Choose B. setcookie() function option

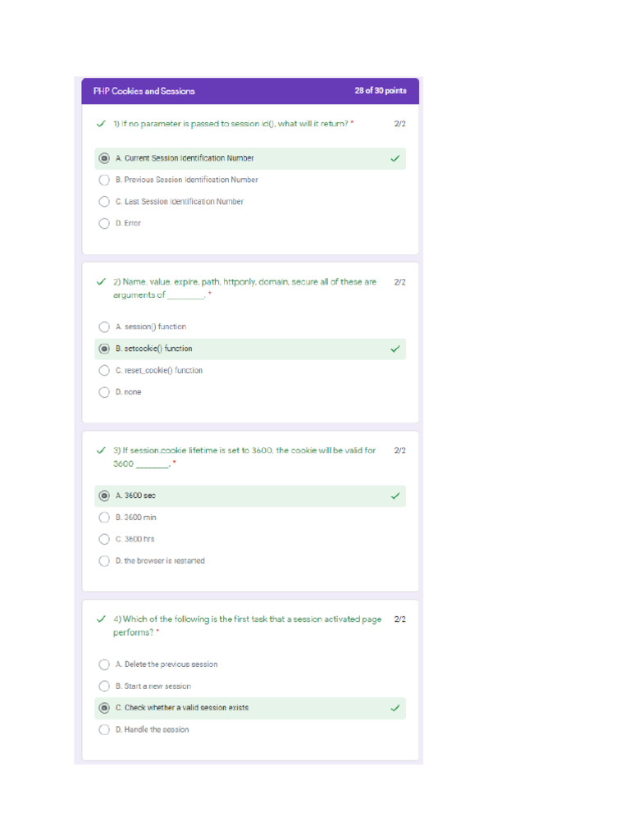click(104, 349)
